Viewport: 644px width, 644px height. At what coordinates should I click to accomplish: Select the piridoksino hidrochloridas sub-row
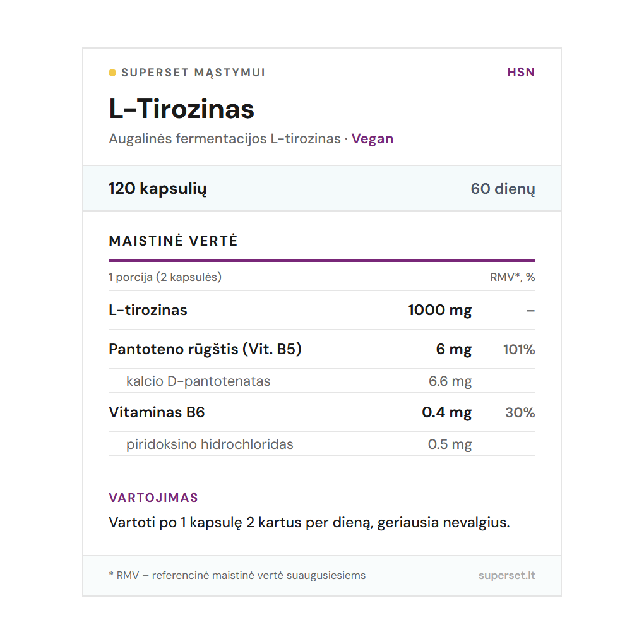[210, 444]
